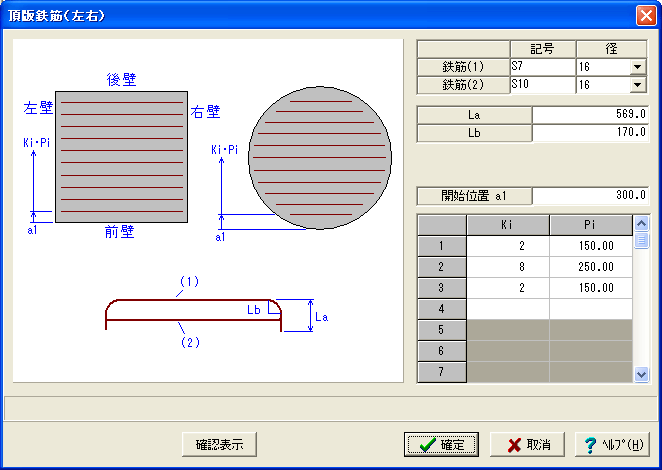Screen dimensions: 662x470
Task: Open the diameter dropdown for 鉄筋(1)
Action: coord(638,67)
